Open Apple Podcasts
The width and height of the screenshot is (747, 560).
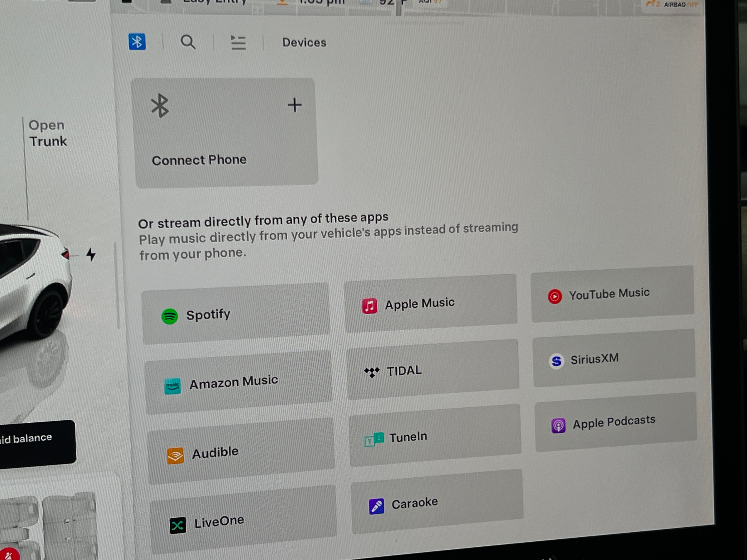click(x=616, y=422)
